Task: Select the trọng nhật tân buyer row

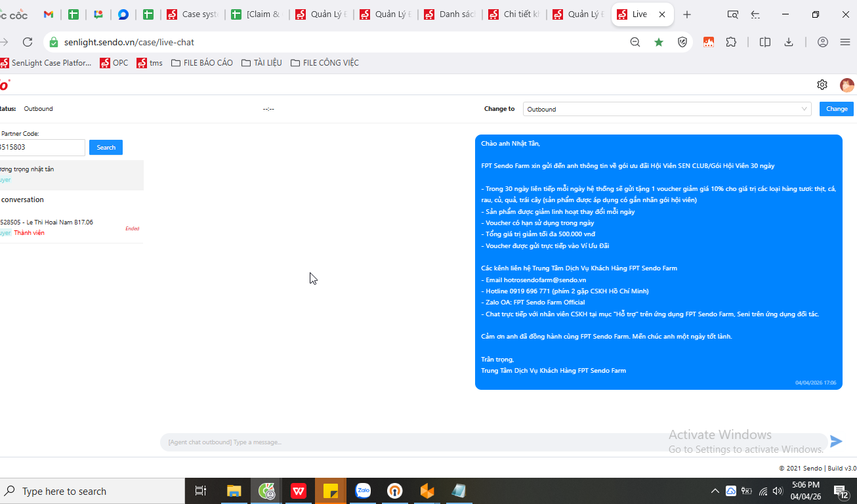Action: 72,175
